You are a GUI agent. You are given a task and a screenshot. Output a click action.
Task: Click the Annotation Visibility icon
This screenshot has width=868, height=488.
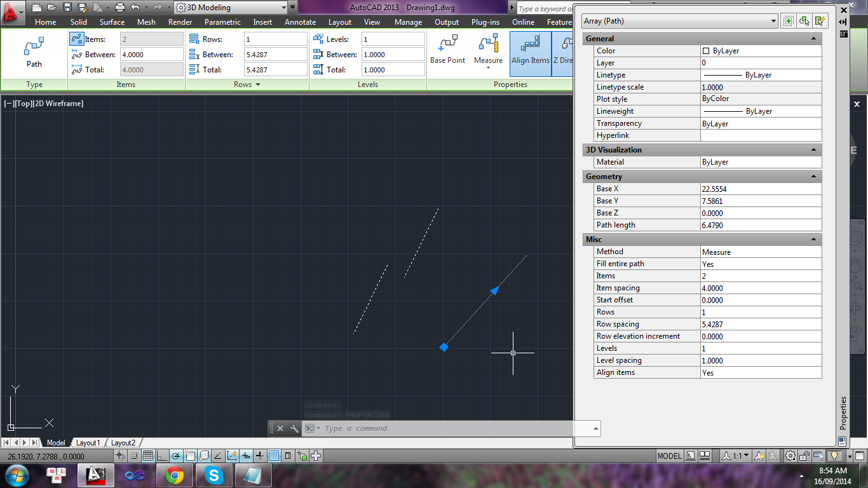click(x=759, y=456)
